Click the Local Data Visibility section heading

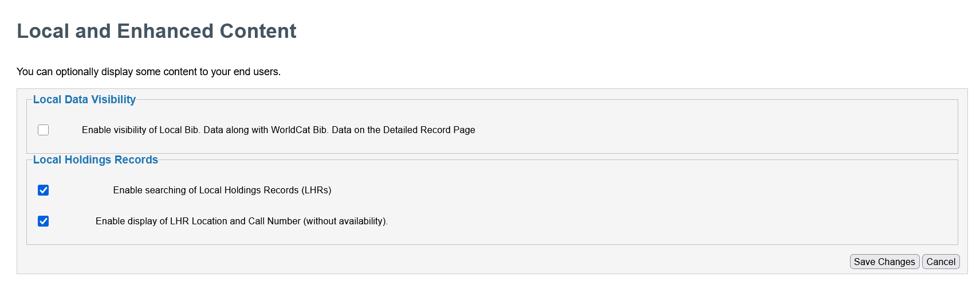84,99
